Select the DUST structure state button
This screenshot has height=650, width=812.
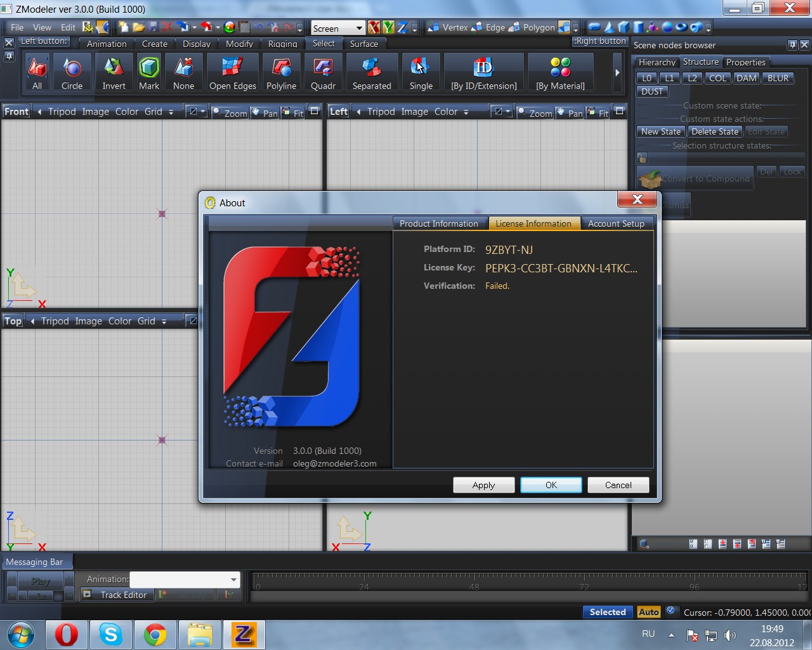652,91
